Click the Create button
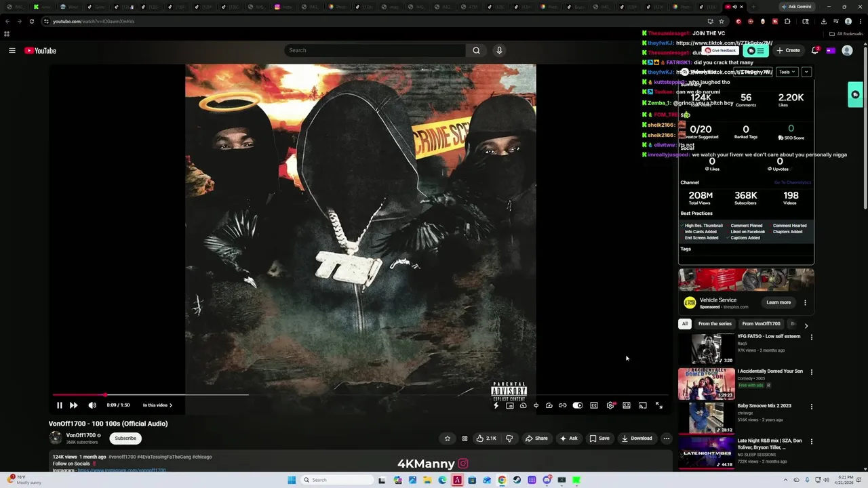The height and width of the screenshot is (488, 868). (789, 50)
